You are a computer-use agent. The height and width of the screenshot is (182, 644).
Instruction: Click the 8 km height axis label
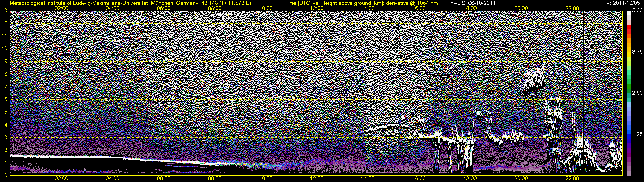(6, 74)
